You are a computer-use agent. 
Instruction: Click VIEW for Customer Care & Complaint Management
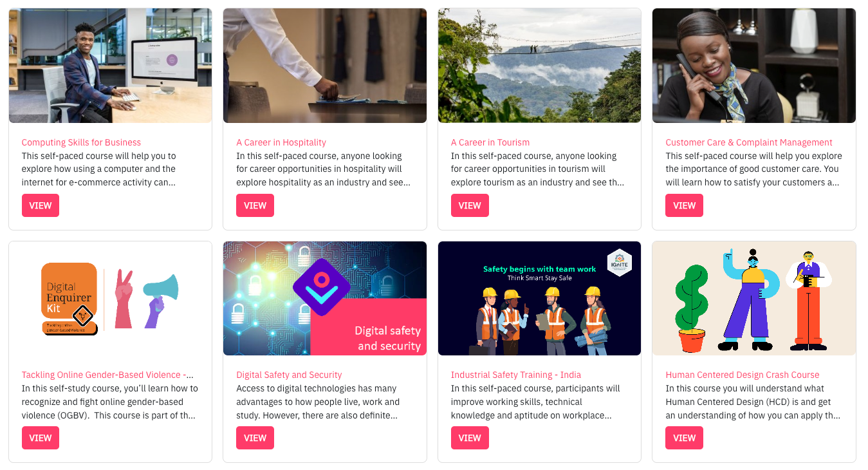pos(684,205)
